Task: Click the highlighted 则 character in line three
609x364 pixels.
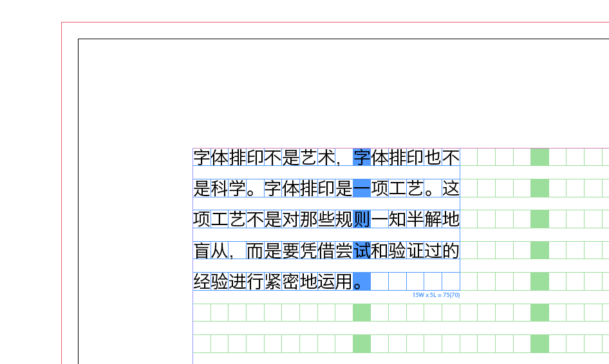Action: point(362,219)
